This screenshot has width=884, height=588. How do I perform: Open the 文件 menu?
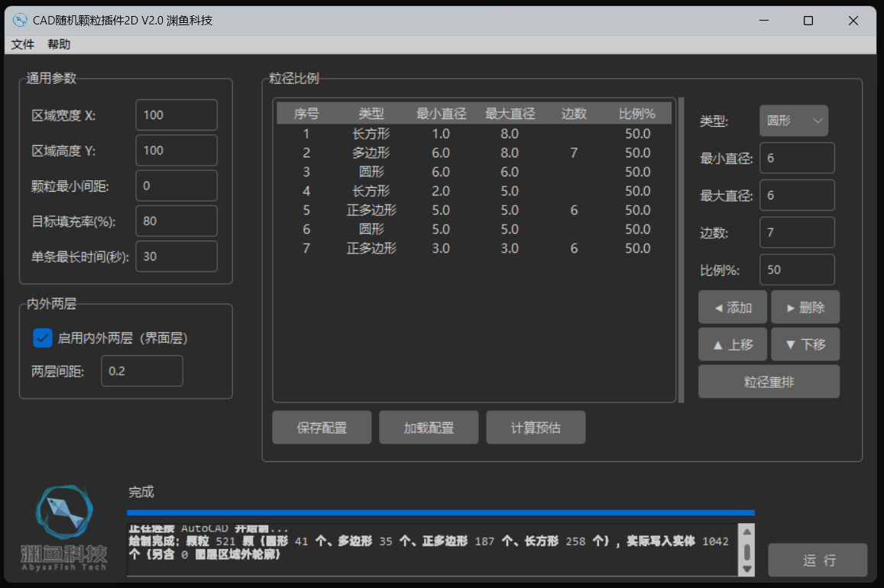[23, 44]
